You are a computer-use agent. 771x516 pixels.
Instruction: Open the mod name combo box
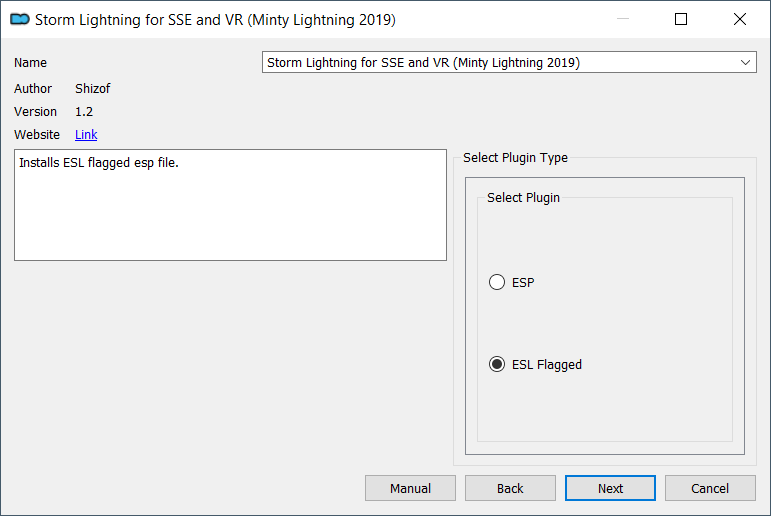click(x=509, y=62)
